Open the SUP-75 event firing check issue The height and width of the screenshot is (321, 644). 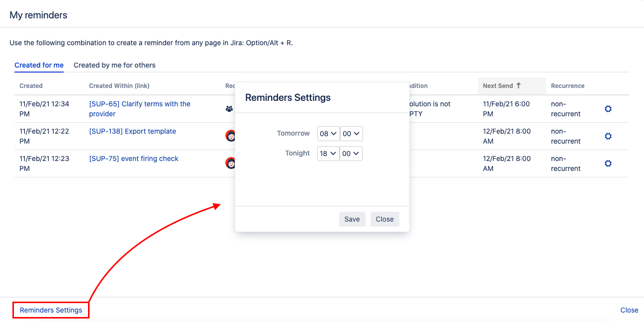click(133, 159)
